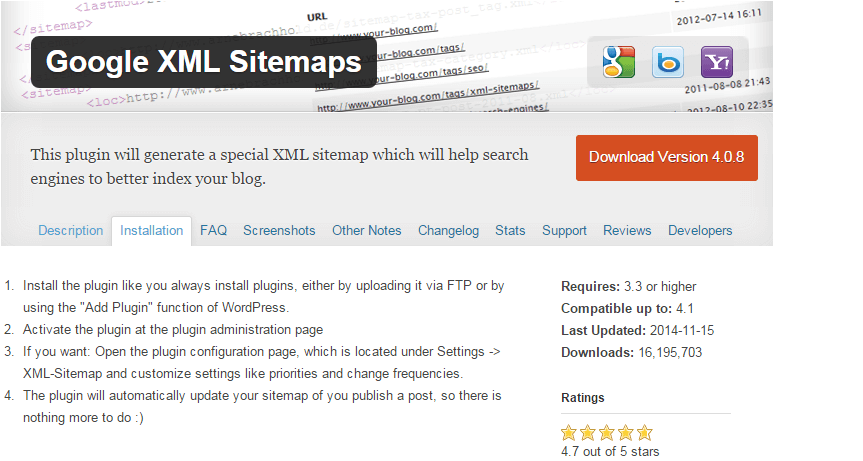Image resolution: width=863 pixels, height=461 pixels.
Task: Switch to the FAQ tab
Action: pyautogui.click(x=214, y=230)
